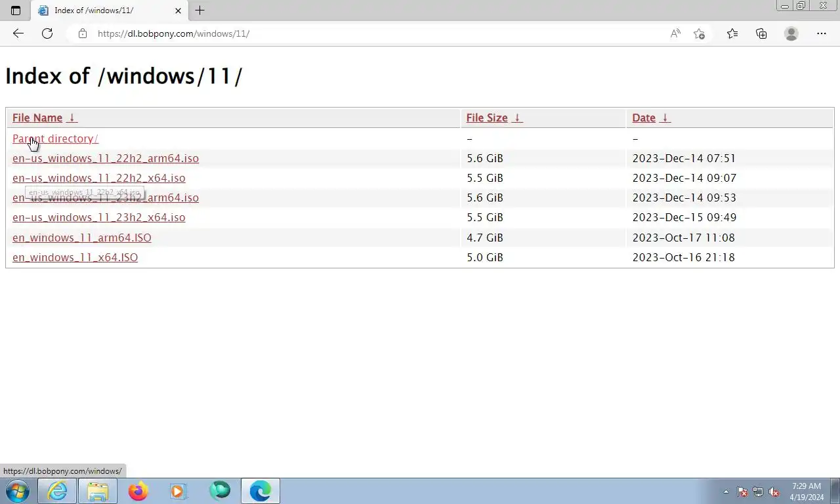840x504 pixels.
Task: Click the address bar URL
Action: tap(173, 33)
